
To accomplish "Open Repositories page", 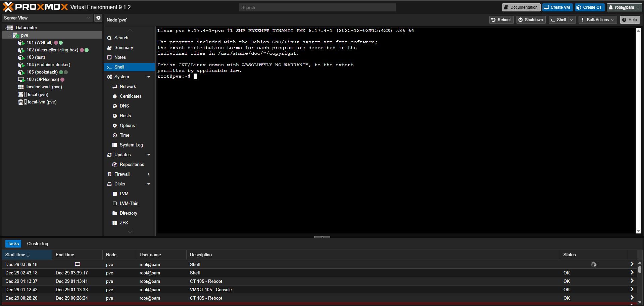I will (x=130, y=164).
